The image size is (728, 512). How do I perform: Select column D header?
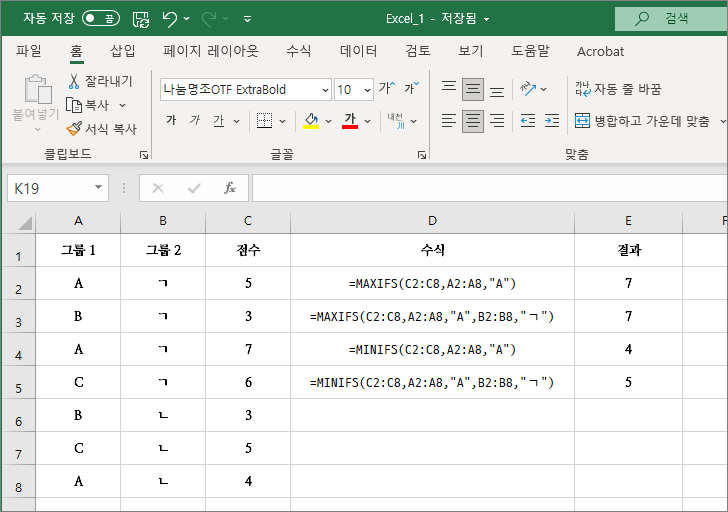[432, 221]
